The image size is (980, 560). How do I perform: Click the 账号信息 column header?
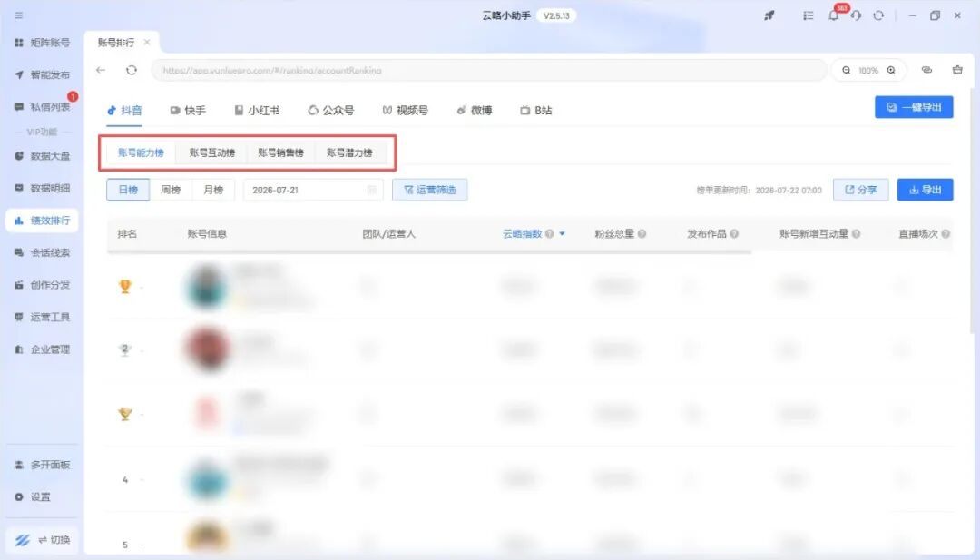pos(207,234)
